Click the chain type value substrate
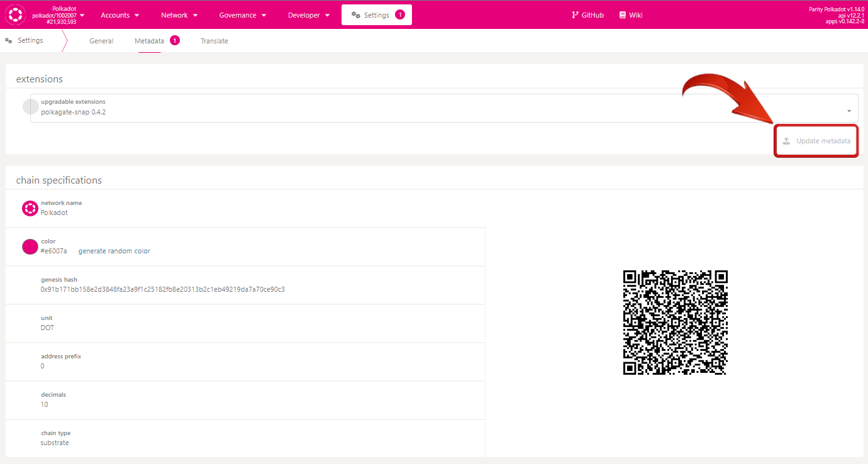Image resolution: width=868 pixels, height=464 pixels. (55, 443)
